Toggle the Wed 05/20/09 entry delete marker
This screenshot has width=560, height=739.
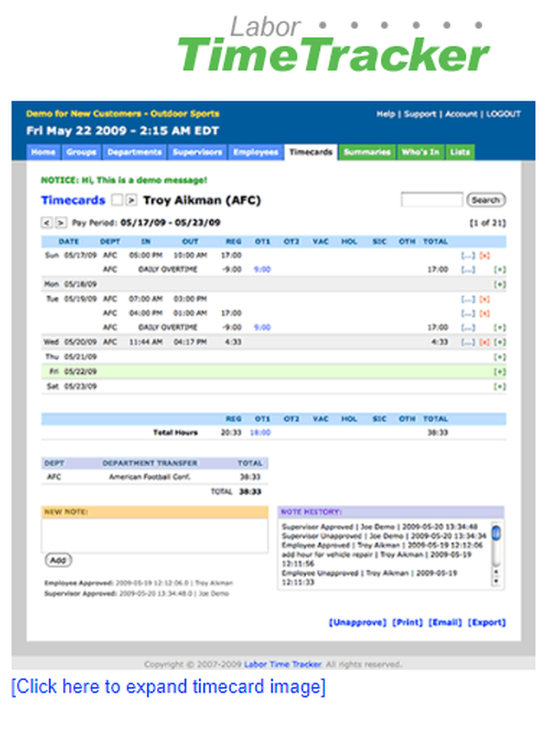484,342
